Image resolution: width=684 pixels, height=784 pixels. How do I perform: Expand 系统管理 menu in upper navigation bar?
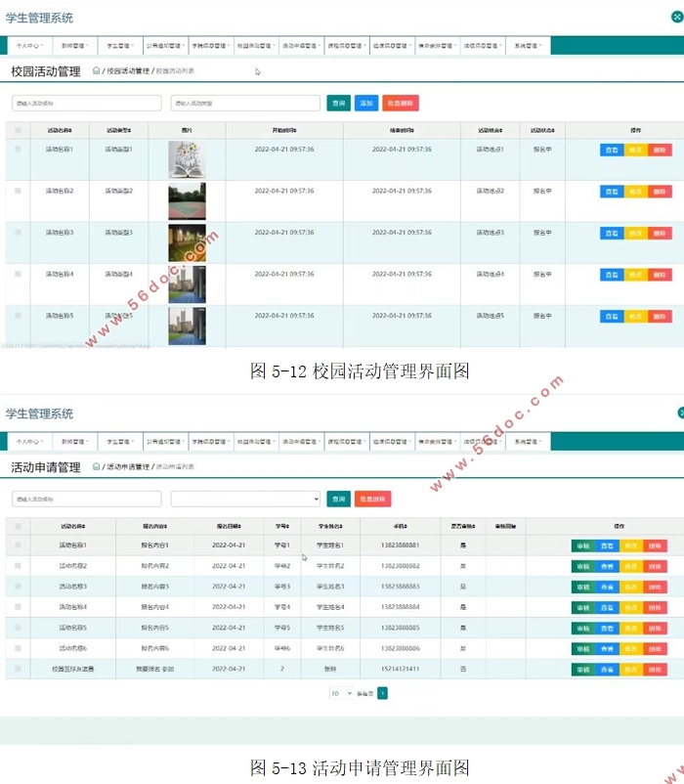[528, 46]
